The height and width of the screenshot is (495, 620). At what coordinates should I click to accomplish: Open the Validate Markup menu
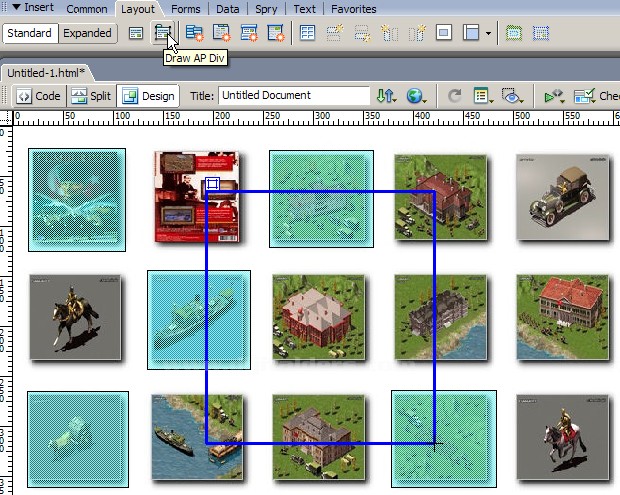tap(554, 96)
